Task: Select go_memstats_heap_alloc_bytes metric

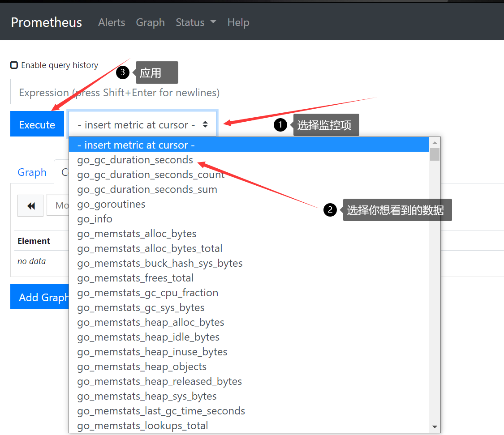Action: coord(249,322)
